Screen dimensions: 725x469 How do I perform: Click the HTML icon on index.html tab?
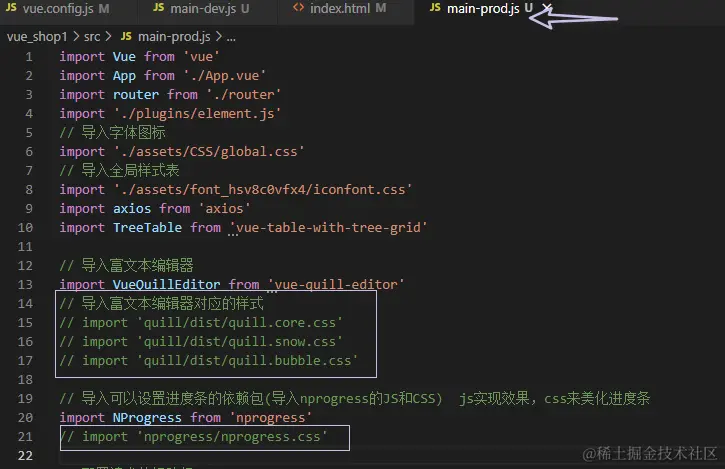pyautogui.click(x=299, y=8)
